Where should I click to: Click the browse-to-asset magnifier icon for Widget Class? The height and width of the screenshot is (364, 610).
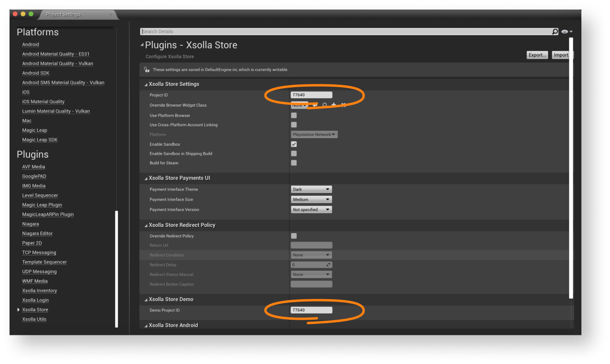pos(325,105)
